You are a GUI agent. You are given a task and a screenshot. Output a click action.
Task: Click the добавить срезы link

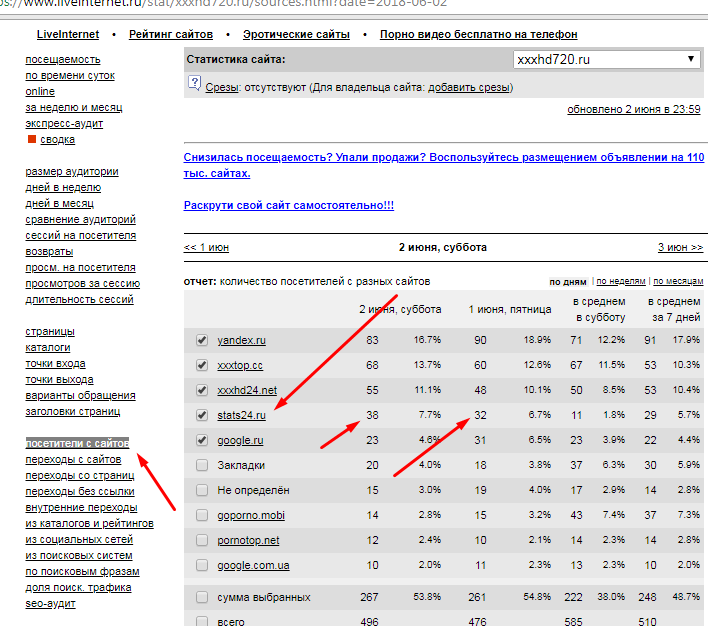coord(469,88)
